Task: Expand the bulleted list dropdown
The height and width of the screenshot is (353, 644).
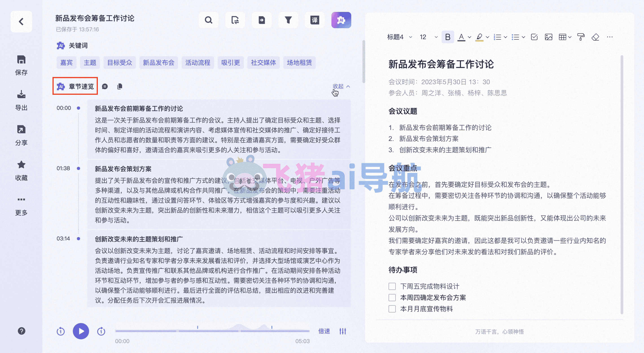Action: point(523,37)
